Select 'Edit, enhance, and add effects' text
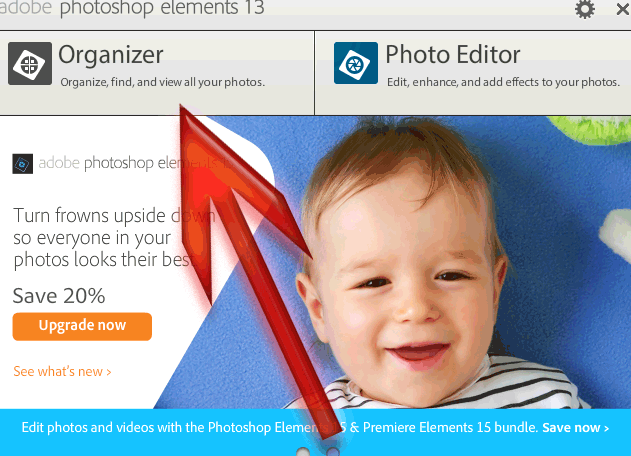The image size is (631, 456). click(x=503, y=82)
